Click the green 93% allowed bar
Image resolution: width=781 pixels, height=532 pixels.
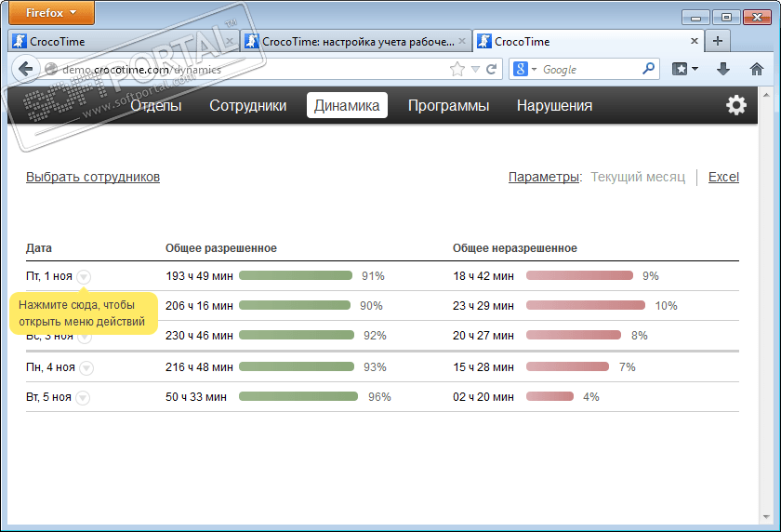click(297, 366)
